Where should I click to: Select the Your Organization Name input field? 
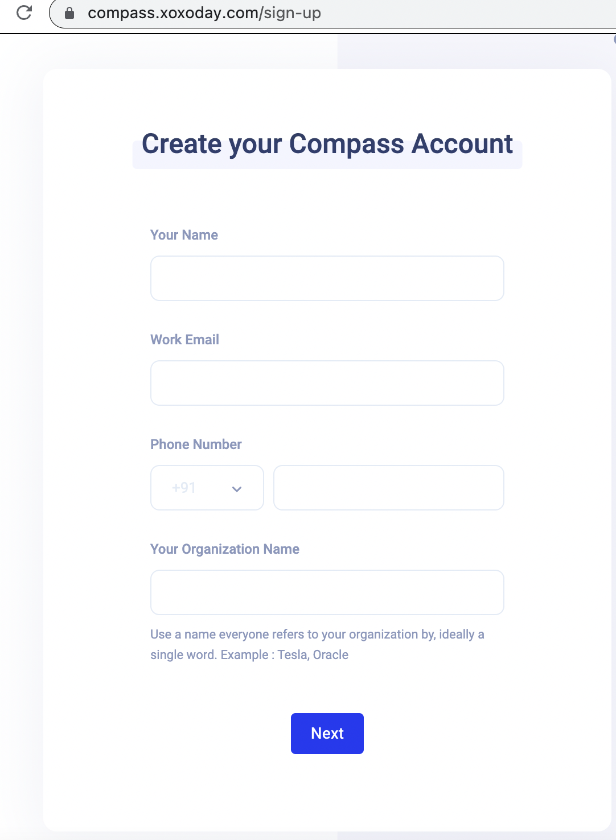(x=327, y=592)
